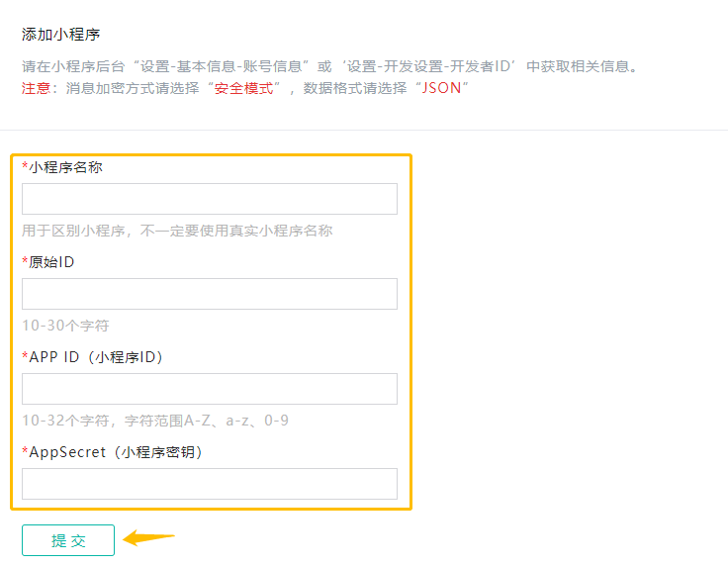Click the APP ID（小程序ID）input box
Screen dimensions: 728x566
(209, 389)
